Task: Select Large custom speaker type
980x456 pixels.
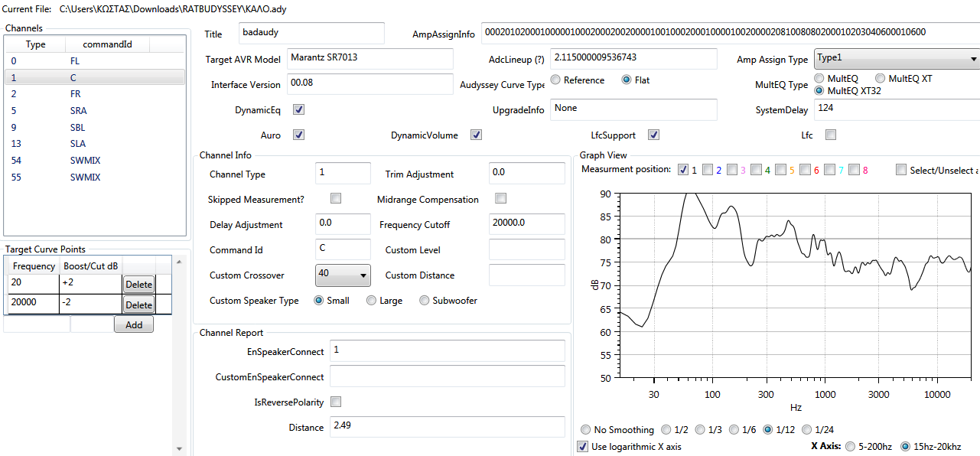Action: click(x=372, y=301)
